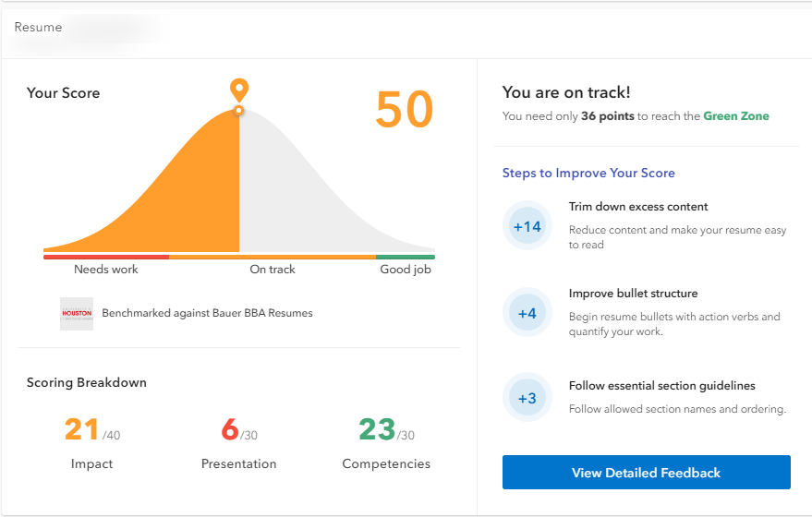Click the red Needs work bar segment
The width and height of the screenshot is (812, 517).
pos(106,257)
